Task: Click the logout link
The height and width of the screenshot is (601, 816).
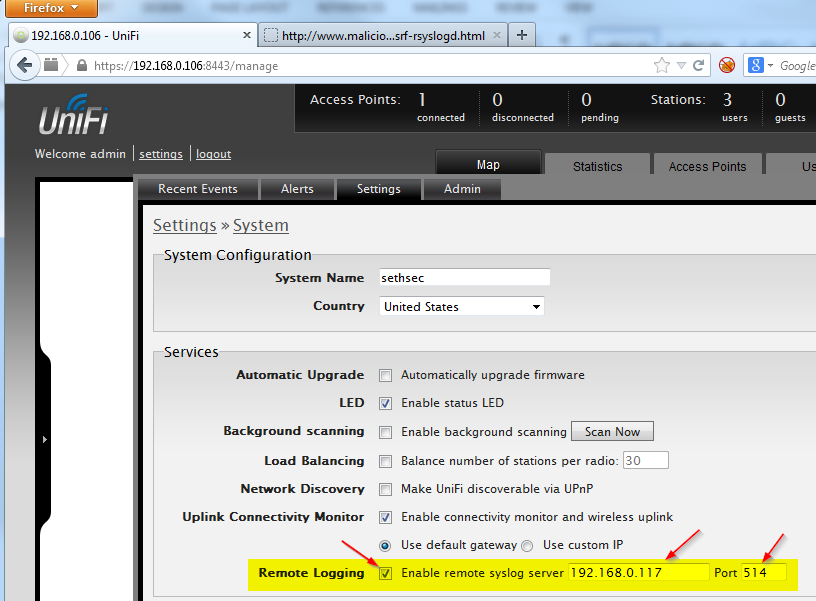Action: tap(213, 154)
